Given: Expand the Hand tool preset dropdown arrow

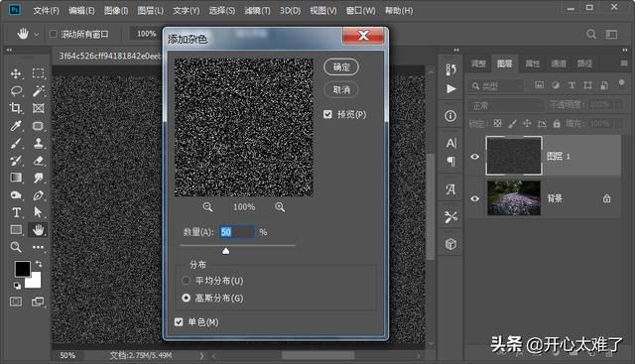Looking at the screenshot, I should tap(37, 35).
